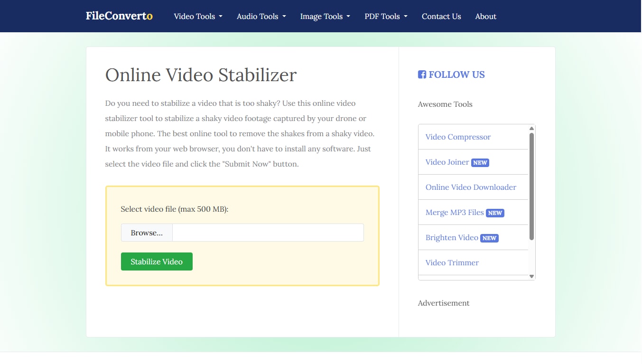This screenshot has width=642, height=364.
Task: Click the 'Advertisement' label
Action: coord(444,303)
